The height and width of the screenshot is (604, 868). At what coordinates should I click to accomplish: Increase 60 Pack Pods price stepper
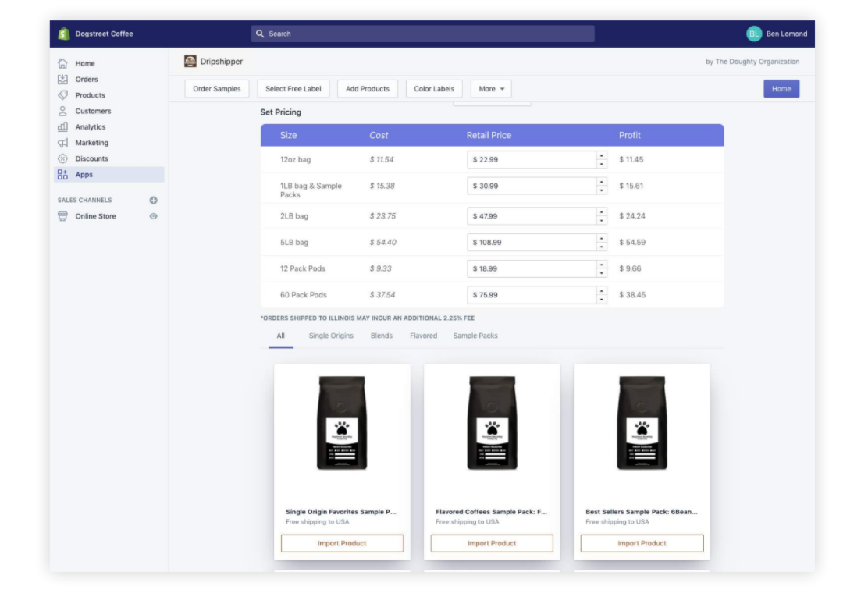(602, 291)
